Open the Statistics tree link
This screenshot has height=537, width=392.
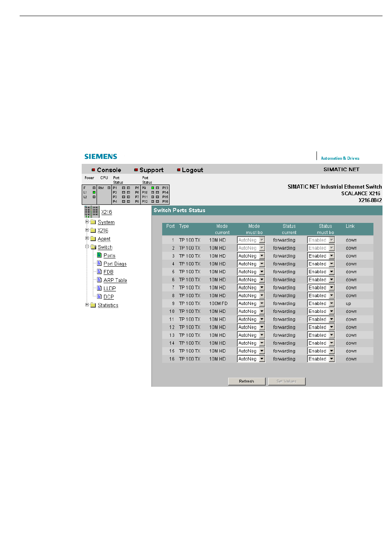(108, 305)
